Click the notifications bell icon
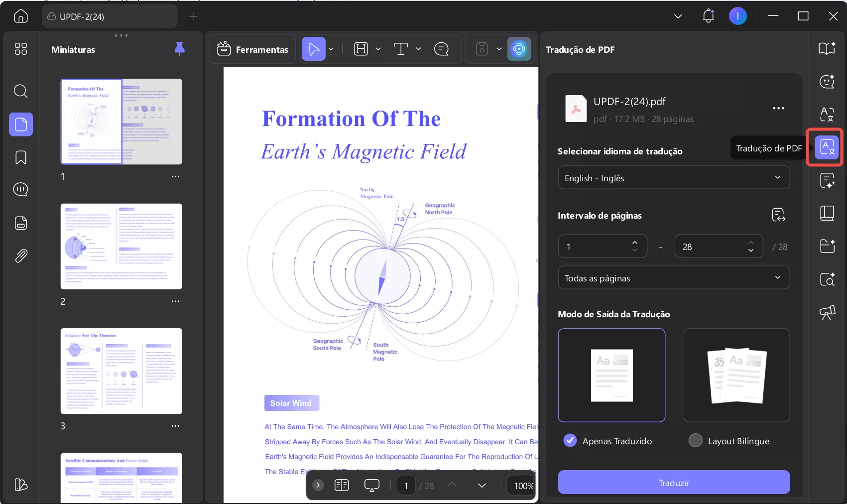This screenshot has height=504, width=847. click(x=708, y=16)
